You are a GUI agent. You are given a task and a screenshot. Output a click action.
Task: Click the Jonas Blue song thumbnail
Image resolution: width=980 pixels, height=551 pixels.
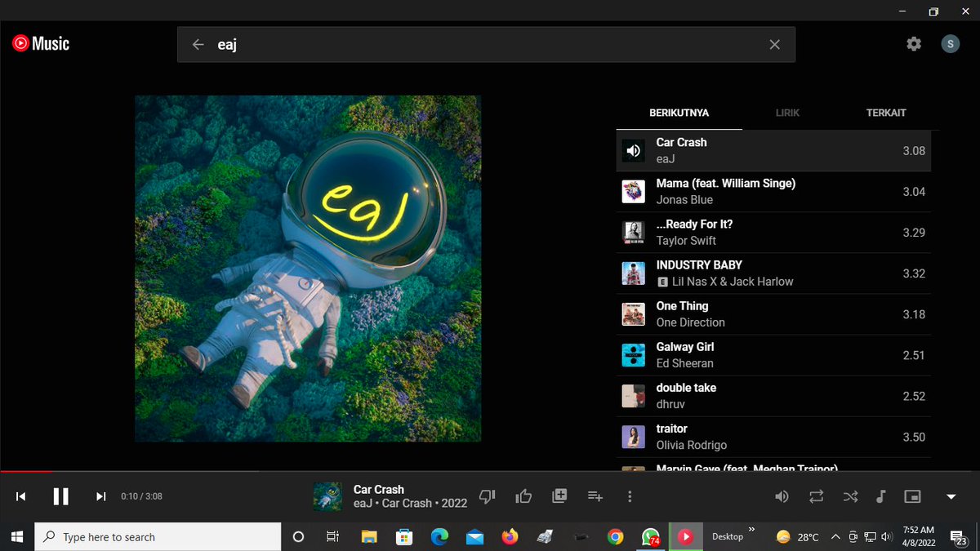click(633, 192)
